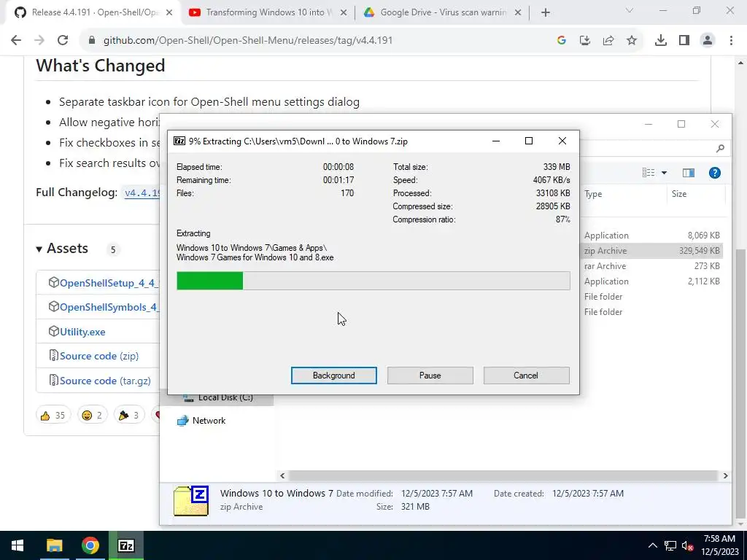Switch to Google Drive virus scan tab

tap(443, 12)
